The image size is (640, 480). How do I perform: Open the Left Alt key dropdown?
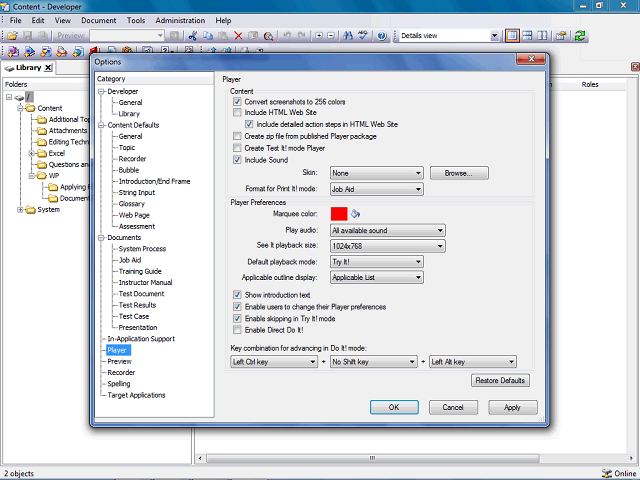click(x=473, y=362)
